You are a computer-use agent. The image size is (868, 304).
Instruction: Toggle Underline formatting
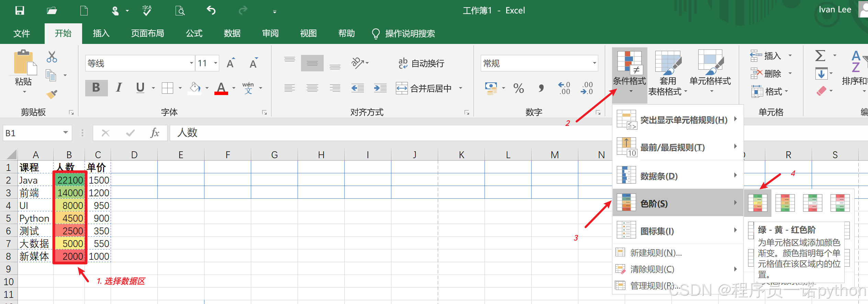(140, 88)
